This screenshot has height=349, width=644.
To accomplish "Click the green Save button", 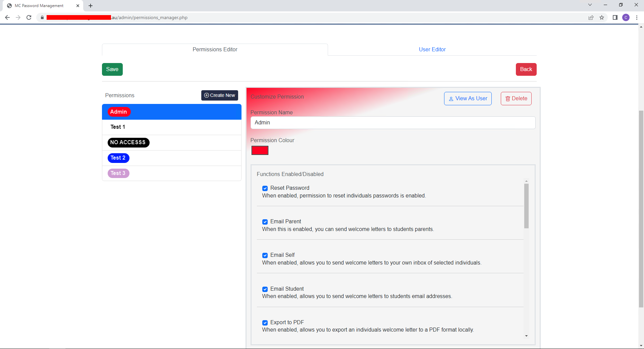I will click(x=112, y=69).
